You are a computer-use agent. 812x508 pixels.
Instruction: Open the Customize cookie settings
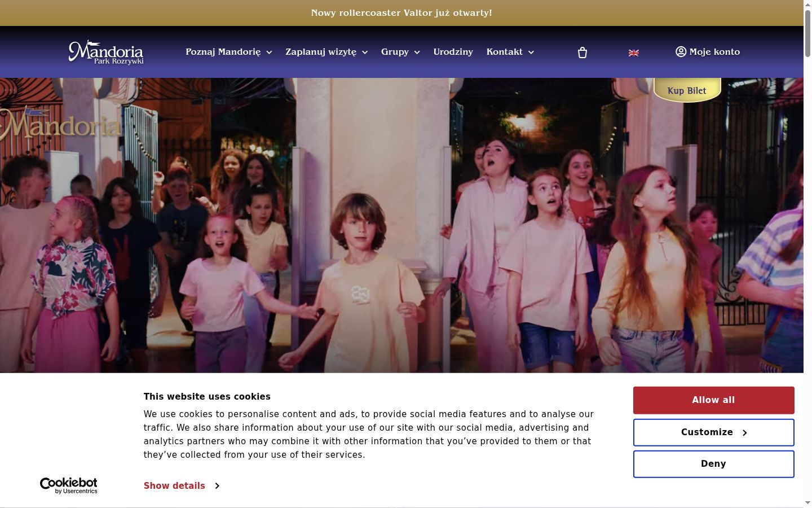pyautogui.click(x=714, y=432)
